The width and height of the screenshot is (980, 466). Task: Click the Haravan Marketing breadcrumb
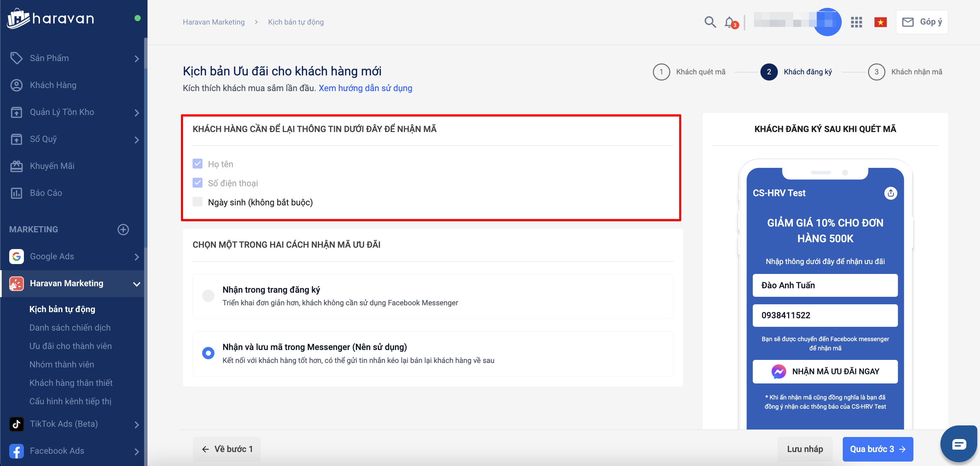tap(214, 22)
